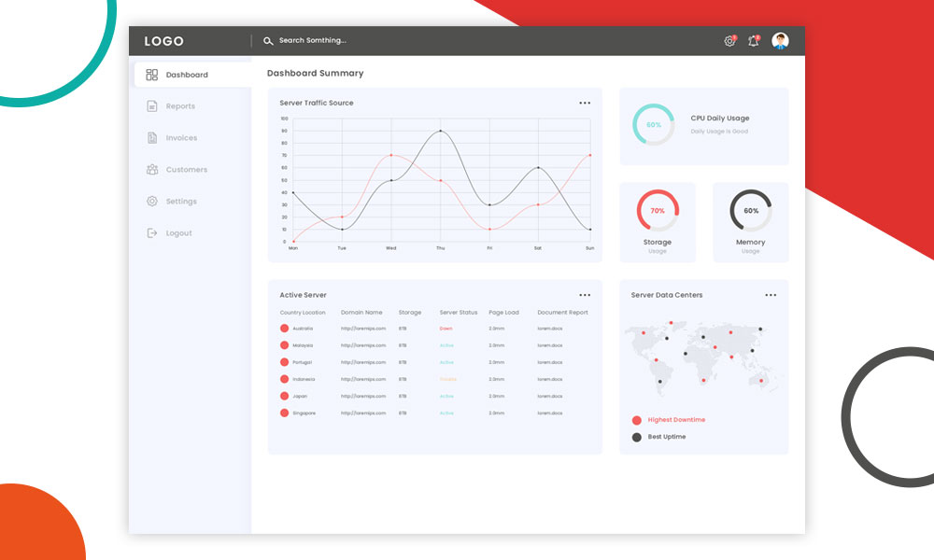Click the Reports icon in sidebar
This screenshot has width=934, height=560.
[x=152, y=106]
